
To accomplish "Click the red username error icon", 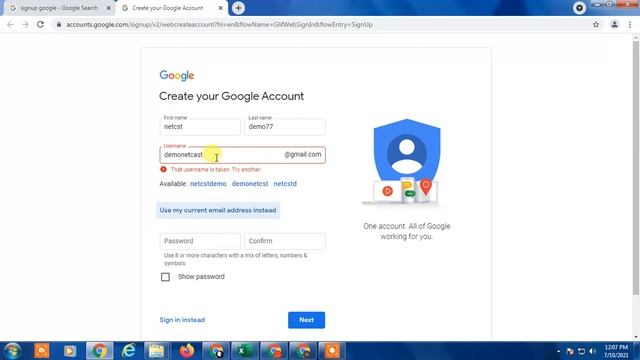I will 163,169.
